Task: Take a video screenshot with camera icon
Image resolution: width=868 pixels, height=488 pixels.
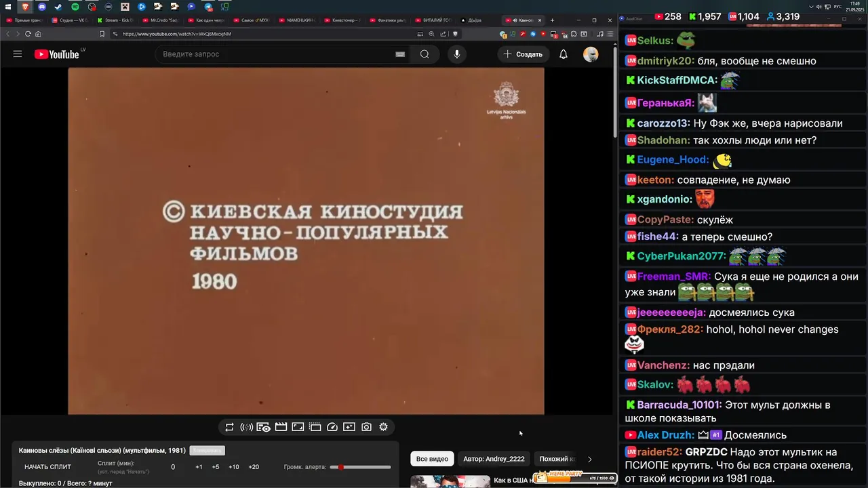Action: point(366,427)
